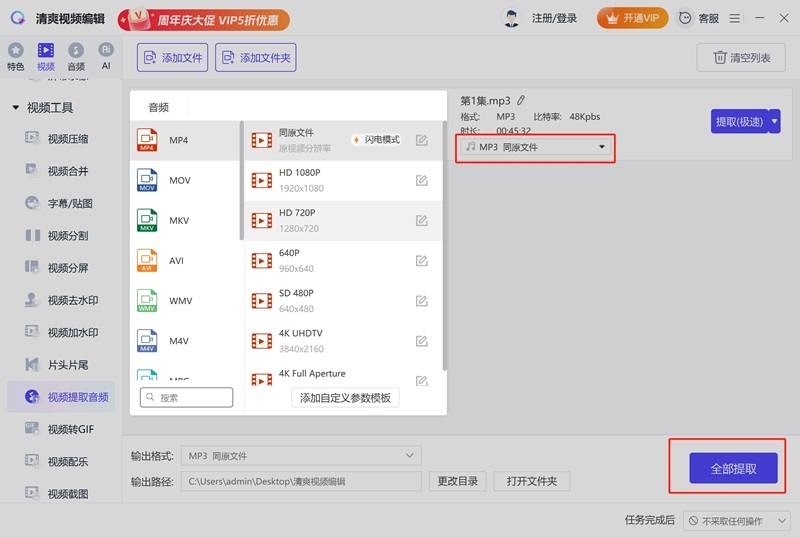The image size is (800, 538).
Task: Open the AI tools tab
Action: pyautogui.click(x=106, y=56)
